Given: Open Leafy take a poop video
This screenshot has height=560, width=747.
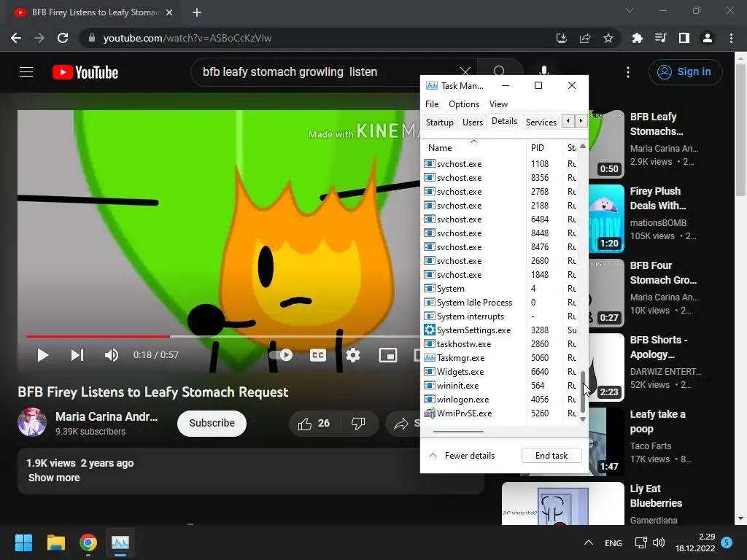Looking at the screenshot, I should coord(657,422).
